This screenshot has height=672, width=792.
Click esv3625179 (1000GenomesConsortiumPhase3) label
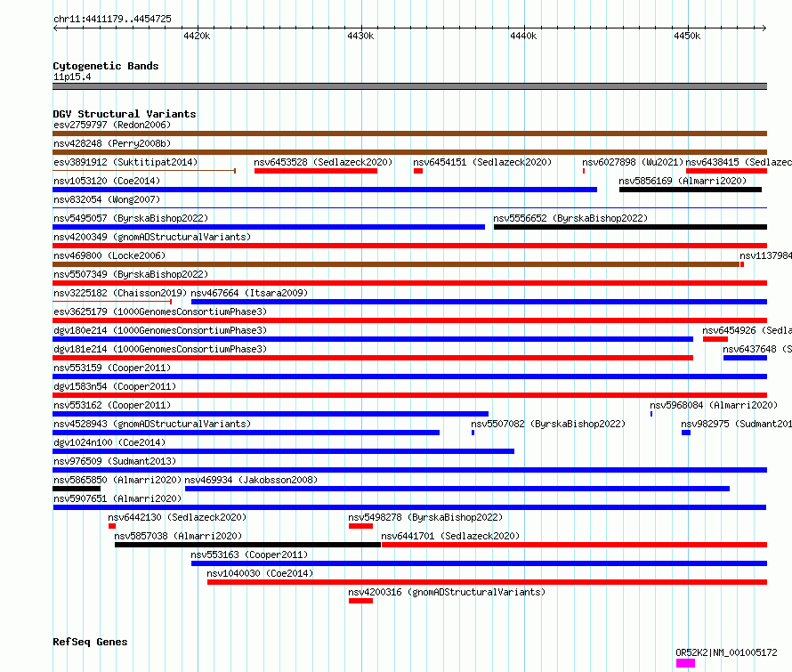(x=160, y=312)
